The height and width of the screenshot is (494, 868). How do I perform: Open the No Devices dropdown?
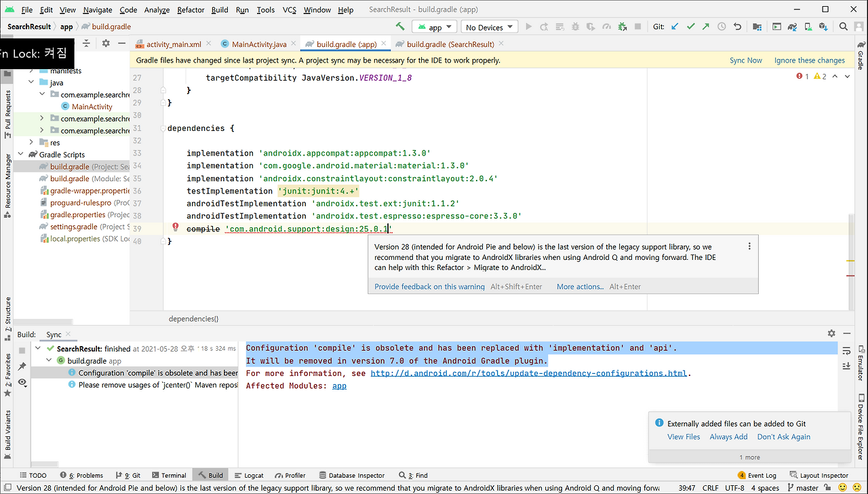click(x=490, y=27)
